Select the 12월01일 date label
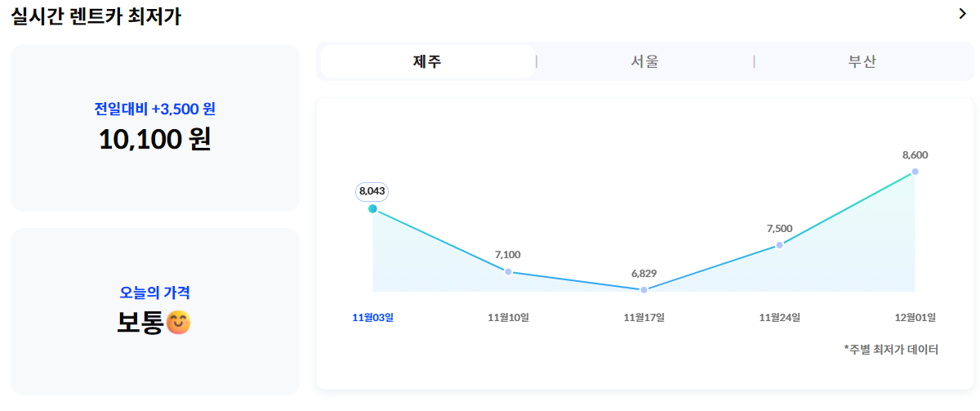Image resolution: width=980 pixels, height=411 pixels. 915,317
